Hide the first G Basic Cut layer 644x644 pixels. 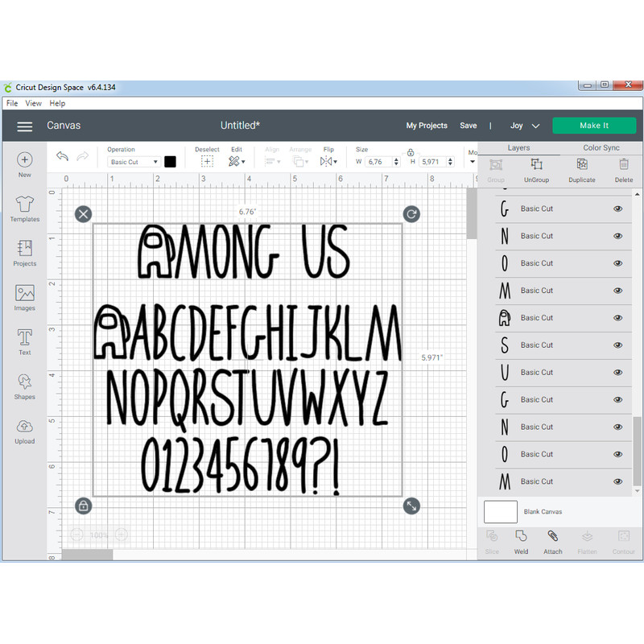[x=618, y=208]
